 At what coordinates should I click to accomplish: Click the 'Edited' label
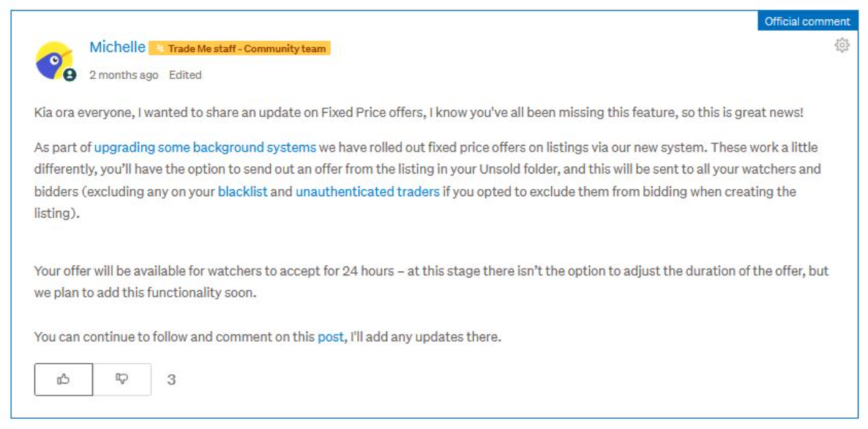[x=185, y=75]
